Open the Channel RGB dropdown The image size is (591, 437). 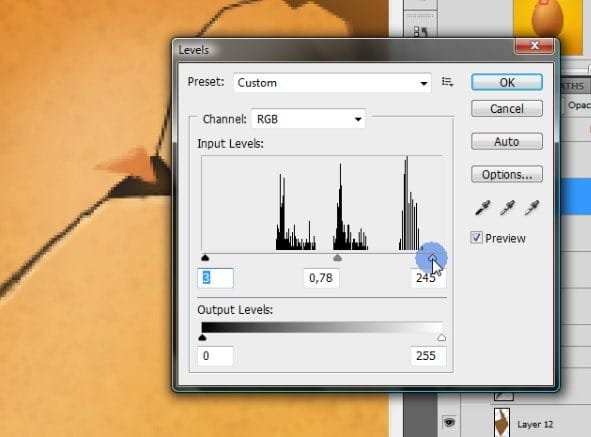click(x=308, y=119)
